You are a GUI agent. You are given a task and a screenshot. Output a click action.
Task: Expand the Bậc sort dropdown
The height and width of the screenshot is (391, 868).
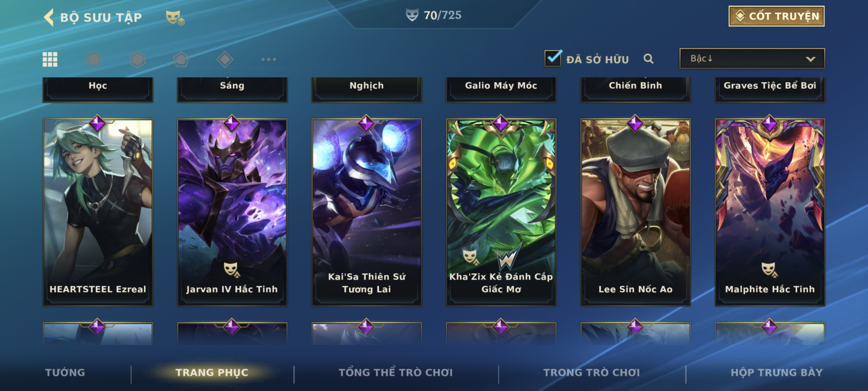[752, 58]
